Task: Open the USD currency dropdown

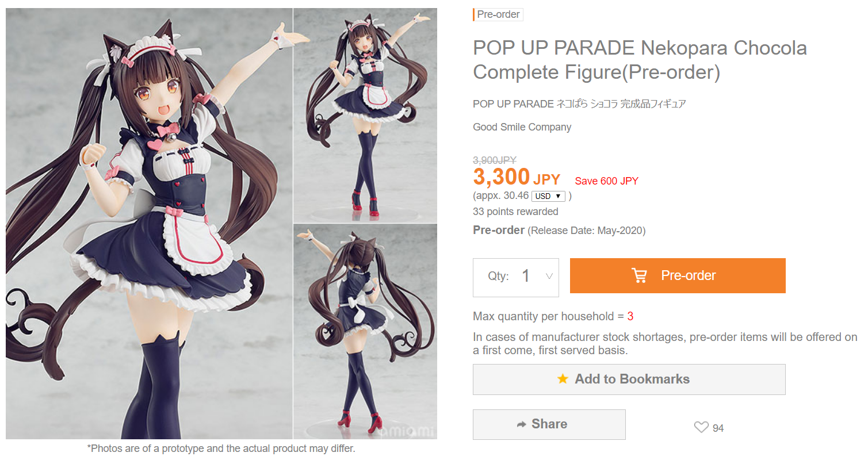Action: click(548, 196)
